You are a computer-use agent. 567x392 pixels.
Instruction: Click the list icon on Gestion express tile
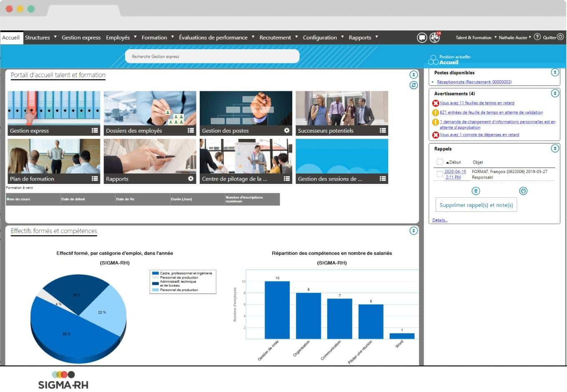pyautogui.click(x=95, y=131)
